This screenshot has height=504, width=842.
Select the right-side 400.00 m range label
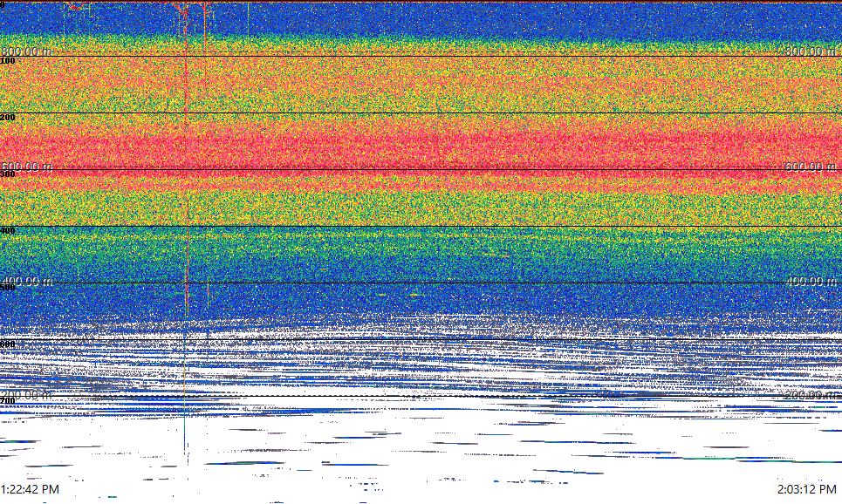[811, 281]
